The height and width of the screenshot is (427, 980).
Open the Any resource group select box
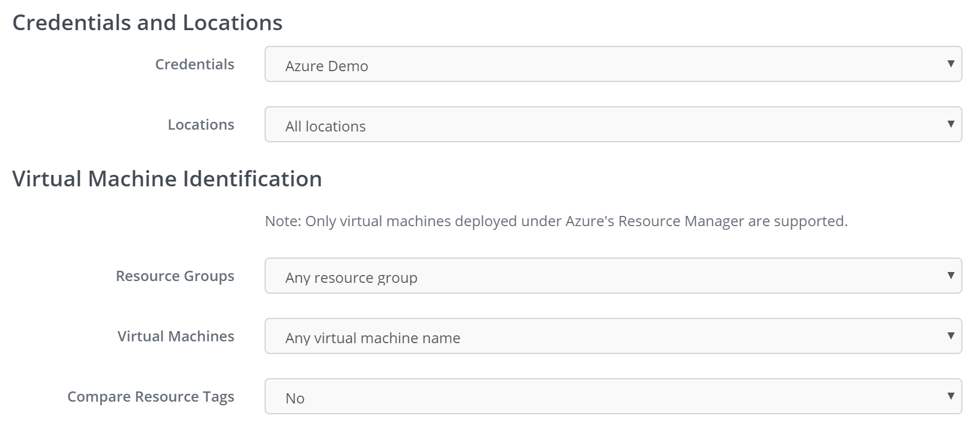(x=612, y=276)
